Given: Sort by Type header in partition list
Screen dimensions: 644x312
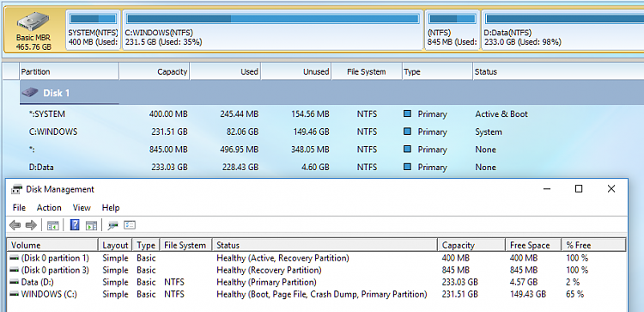Looking at the screenshot, I should tap(437, 71).
